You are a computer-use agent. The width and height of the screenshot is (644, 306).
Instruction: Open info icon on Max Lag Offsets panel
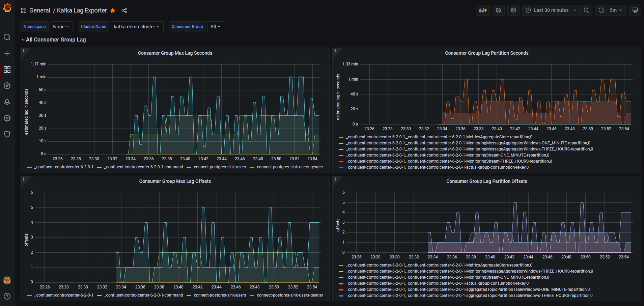pyautogui.click(x=23, y=179)
